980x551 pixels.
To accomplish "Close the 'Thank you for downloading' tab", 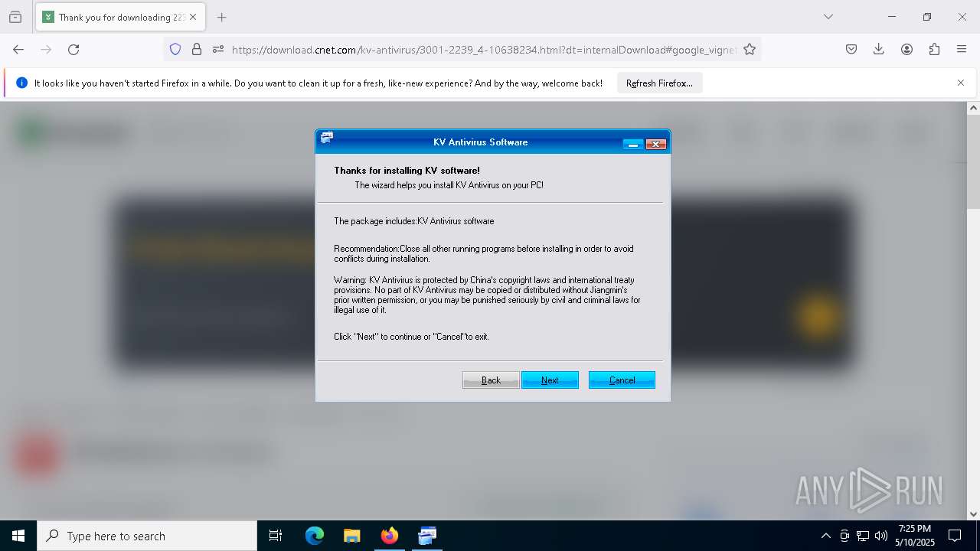I will point(193,17).
